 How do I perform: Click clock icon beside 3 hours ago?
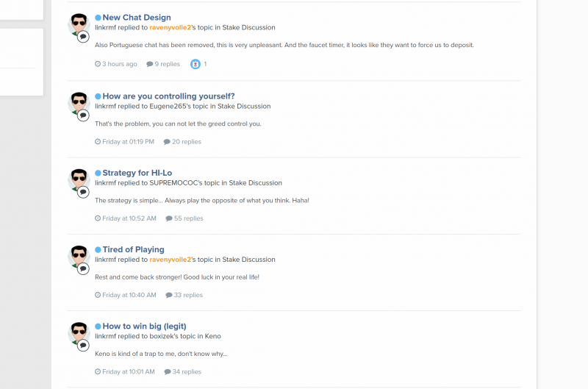(x=98, y=64)
